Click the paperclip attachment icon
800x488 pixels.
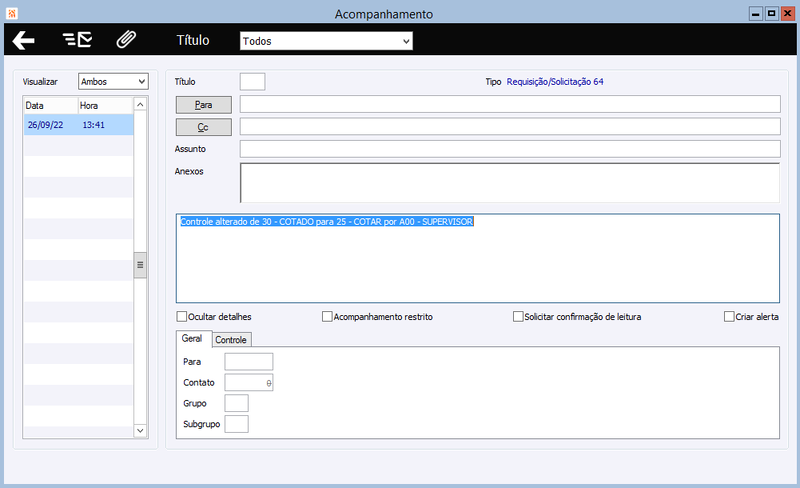[x=126, y=39]
